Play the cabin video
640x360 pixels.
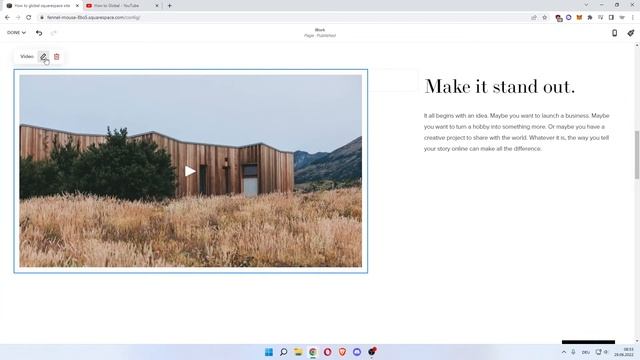190,171
